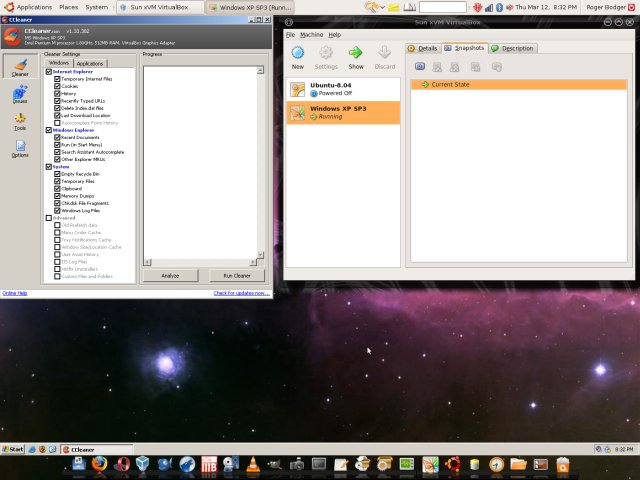Click the Take Snapshot camera icon

click(x=420, y=66)
